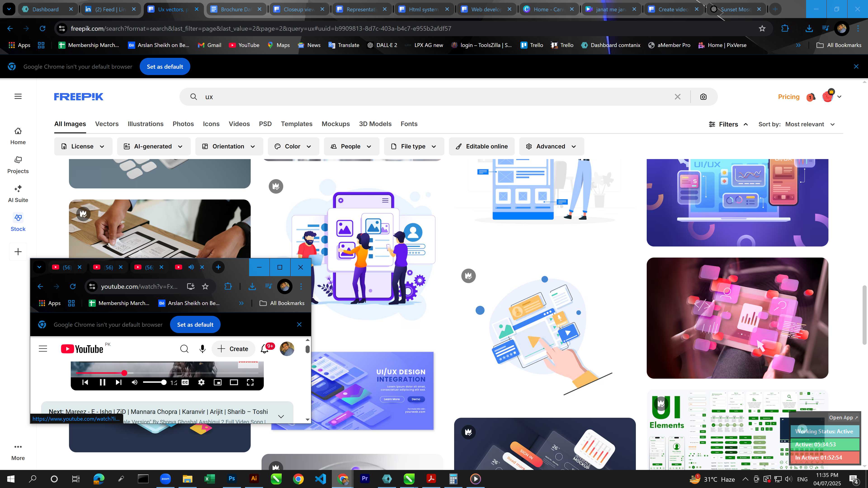Open Excel from the taskbar
This screenshot has height=488, width=868.
pos(209,479)
